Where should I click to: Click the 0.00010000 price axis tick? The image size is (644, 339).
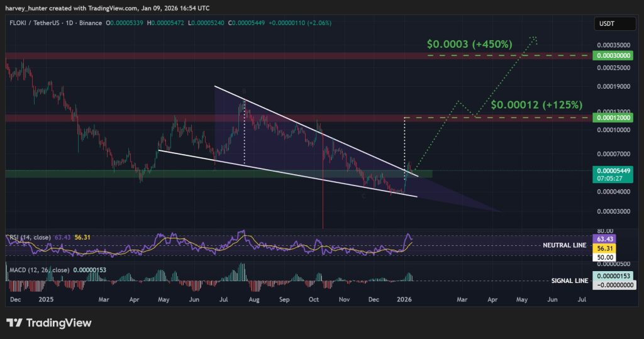click(x=613, y=130)
